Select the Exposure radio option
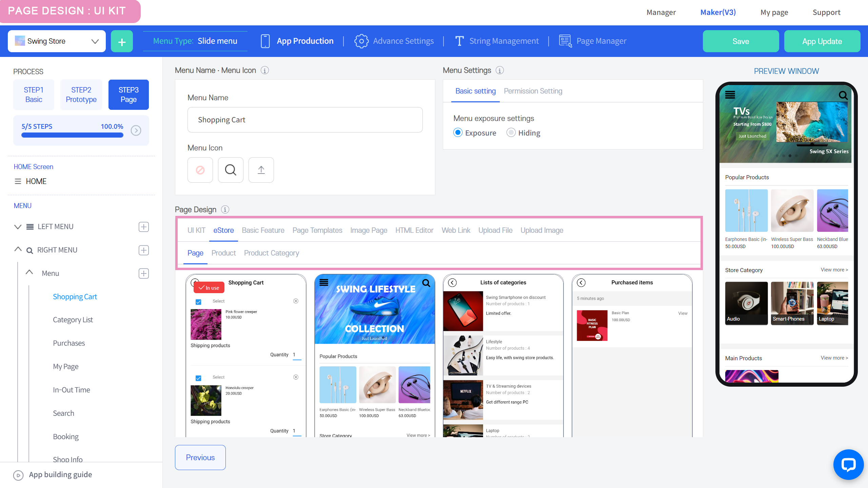Viewport: 868px width, 488px height. 458,133
